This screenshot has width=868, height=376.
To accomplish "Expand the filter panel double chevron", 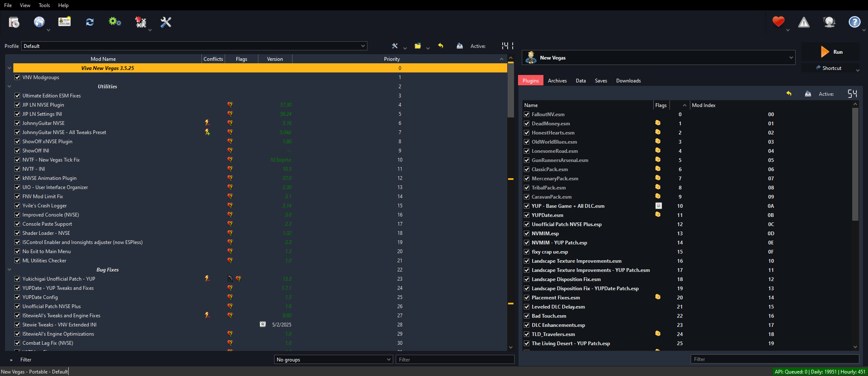I will tap(11, 360).
